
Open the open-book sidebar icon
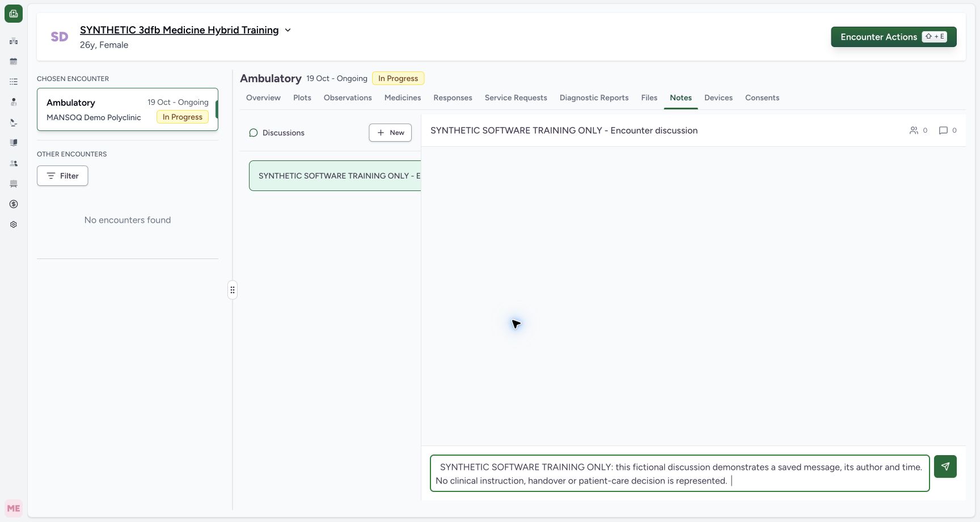pyautogui.click(x=14, y=143)
